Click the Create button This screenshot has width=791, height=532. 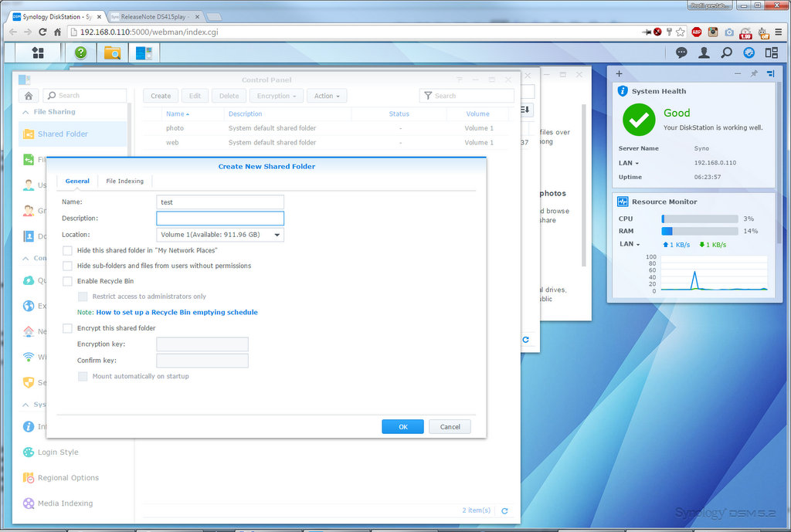[161, 96]
